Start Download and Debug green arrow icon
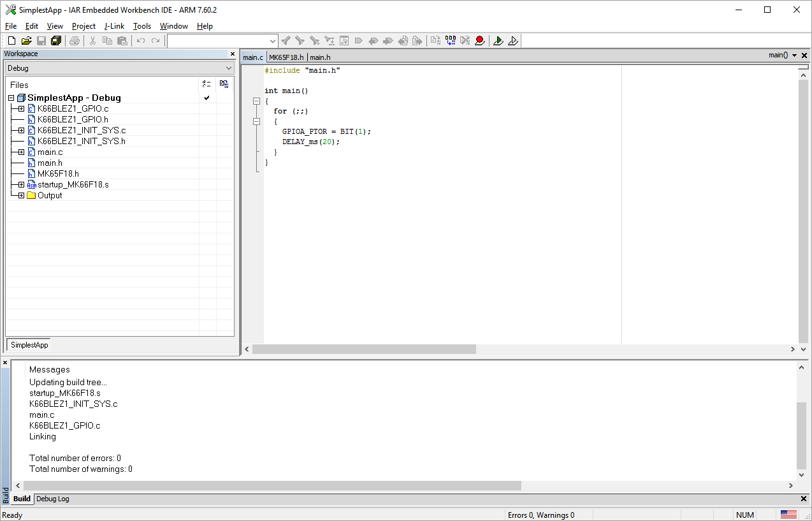812x521 pixels. (498, 41)
